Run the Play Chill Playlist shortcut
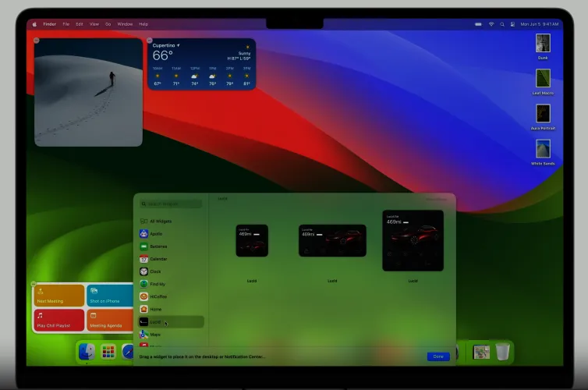Screen dimensions: 588x390 click(58, 320)
